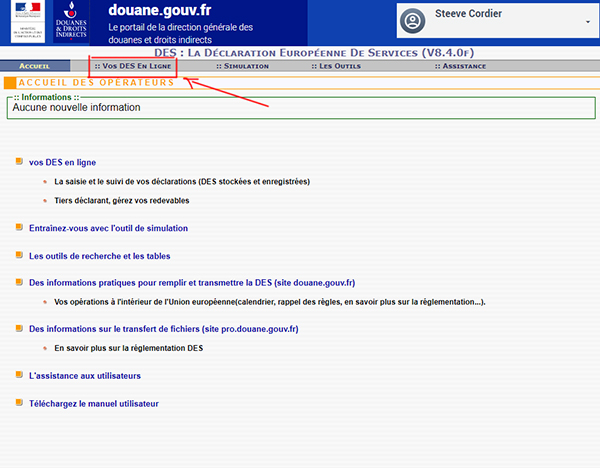
Task: Click orange bullet beside 'Entraînez-vous avec l'outil'
Action: pos(19,227)
